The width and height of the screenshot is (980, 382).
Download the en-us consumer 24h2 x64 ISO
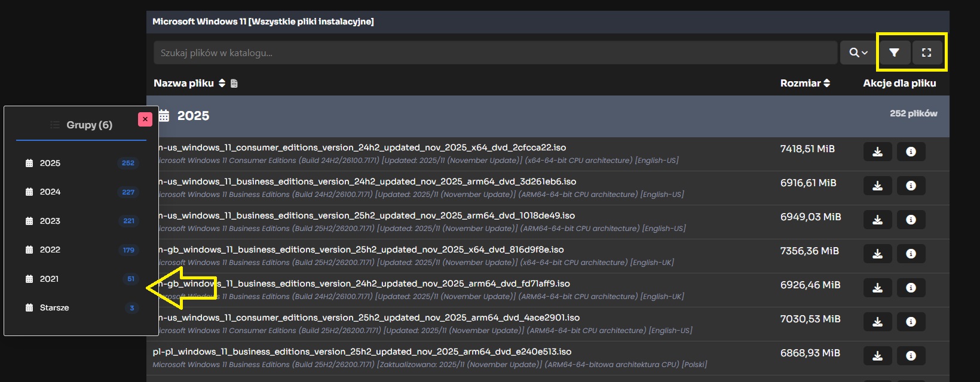(877, 152)
